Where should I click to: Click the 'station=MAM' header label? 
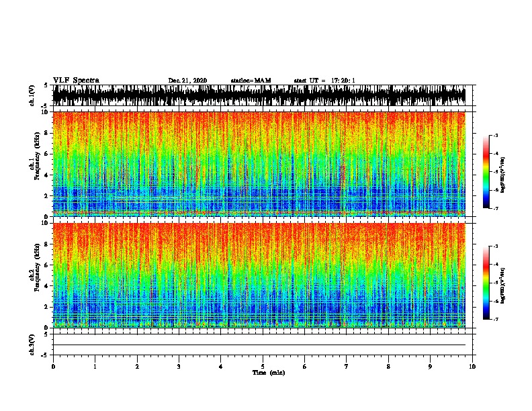click(x=251, y=81)
